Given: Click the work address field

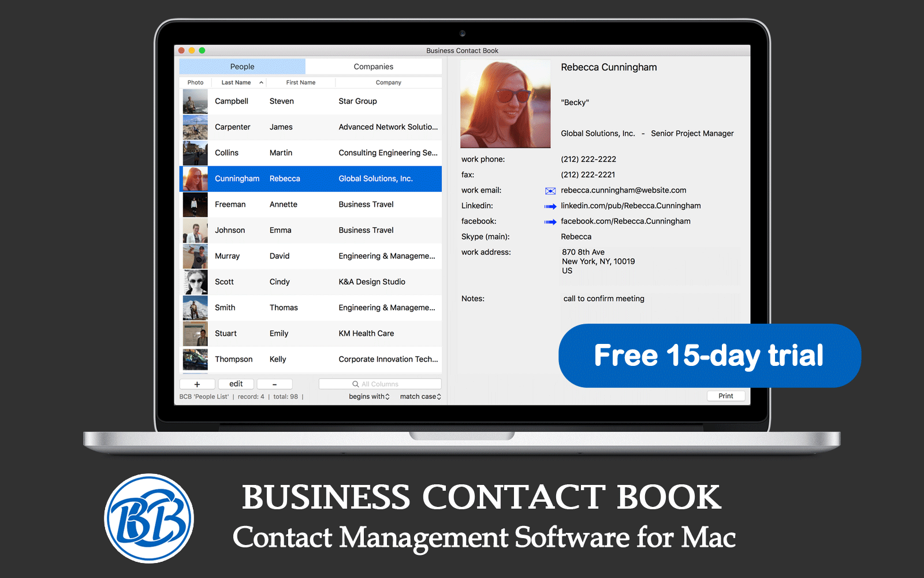Looking at the screenshot, I should (x=650, y=266).
